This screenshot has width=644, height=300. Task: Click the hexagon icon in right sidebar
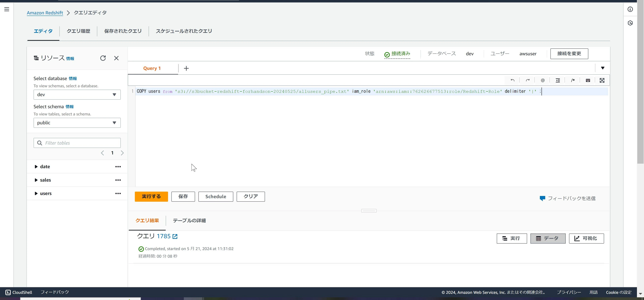[x=630, y=23]
